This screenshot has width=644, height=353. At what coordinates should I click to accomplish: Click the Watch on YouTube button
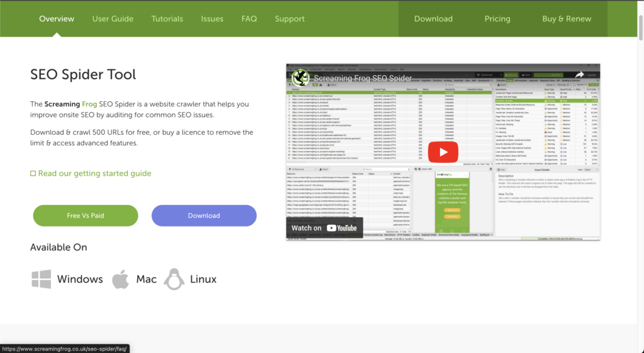[x=324, y=228]
